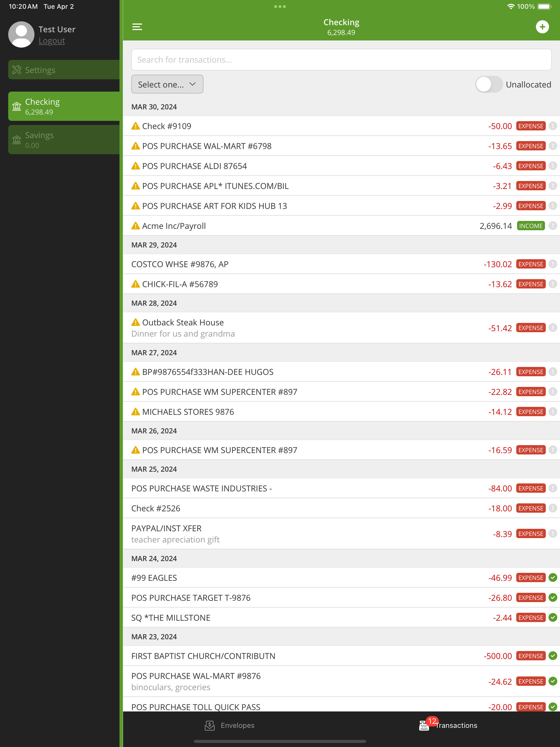Click the Wi-Fi status icon
Screen dimensions: 560x747
pos(511,6)
